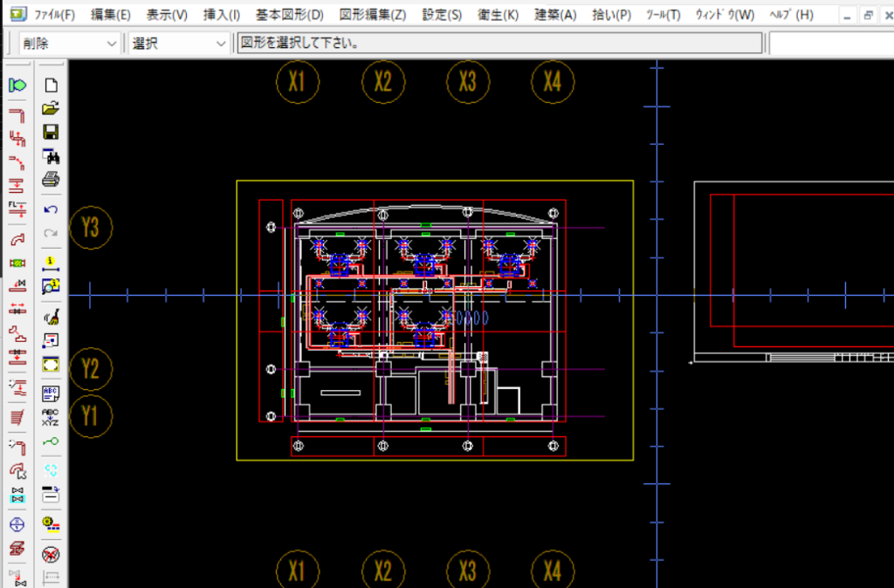Image resolution: width=894 pixels, height=588 pixels.
Task: Open the 設定(S) menu
Action: coord(442,15)
